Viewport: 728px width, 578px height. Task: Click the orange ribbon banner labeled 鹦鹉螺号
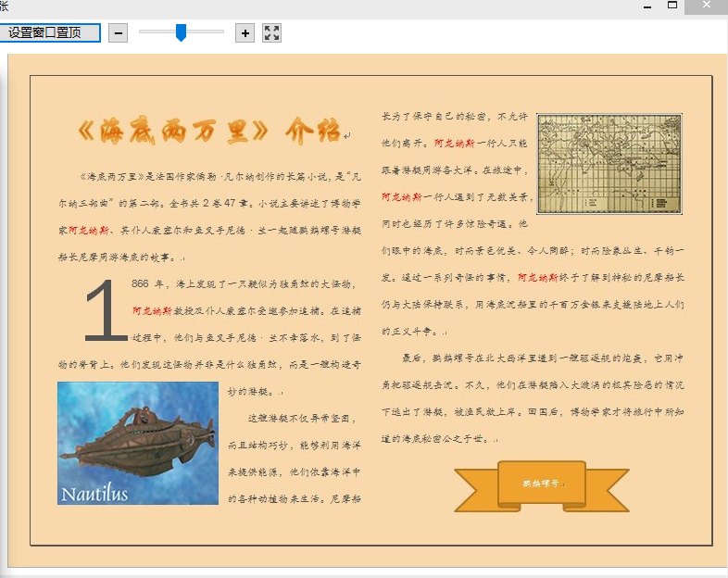[x=542, y=484]
